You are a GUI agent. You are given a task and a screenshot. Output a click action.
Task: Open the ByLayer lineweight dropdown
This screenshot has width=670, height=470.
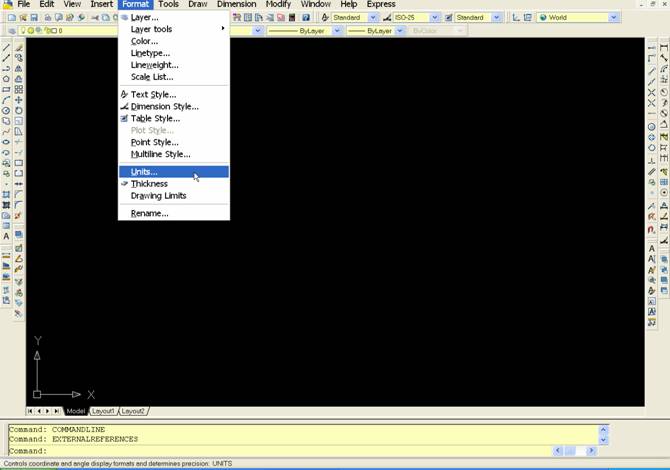coord(400,31)
